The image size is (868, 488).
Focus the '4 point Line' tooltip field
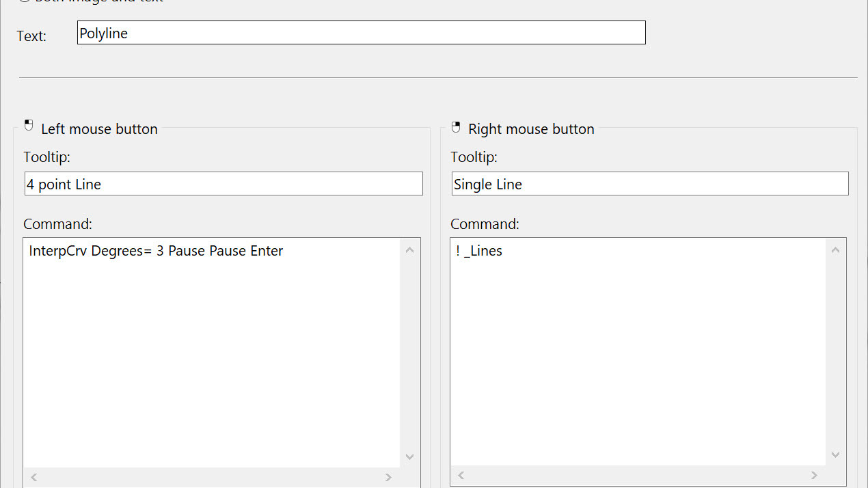point(223,184)
